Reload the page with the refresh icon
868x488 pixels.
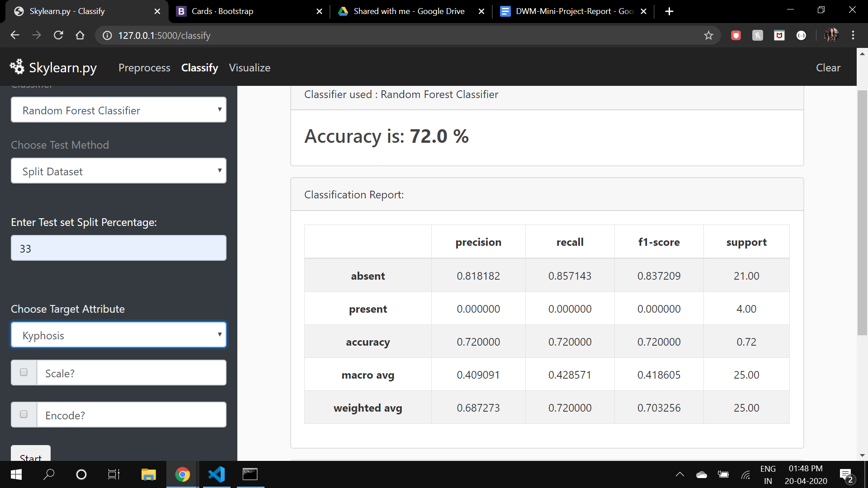[58, 35]
